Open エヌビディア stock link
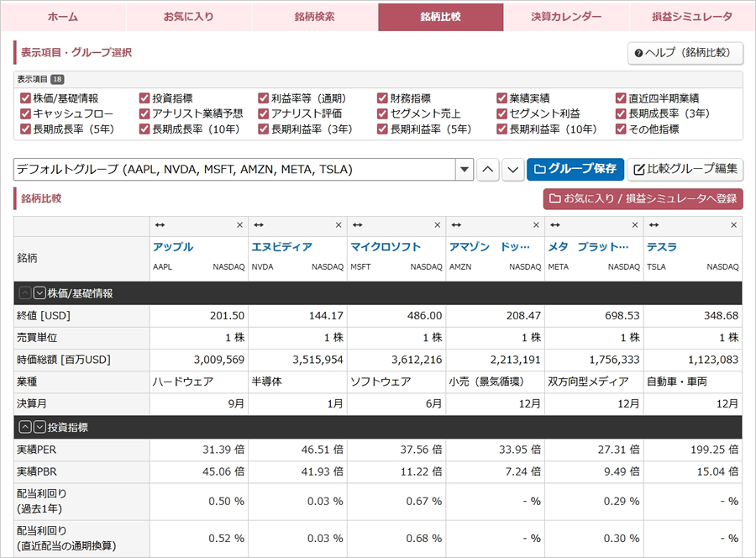The width and height of the screenshot is (756, 558). click(282, 247)
